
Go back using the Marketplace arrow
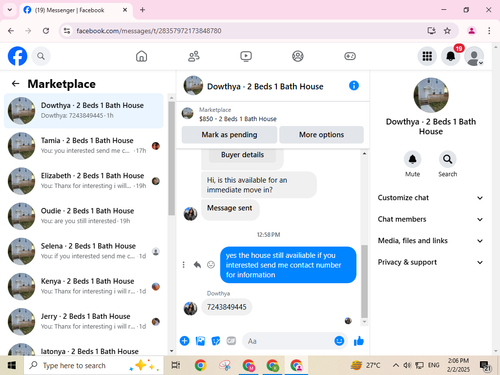coord(15,84)
